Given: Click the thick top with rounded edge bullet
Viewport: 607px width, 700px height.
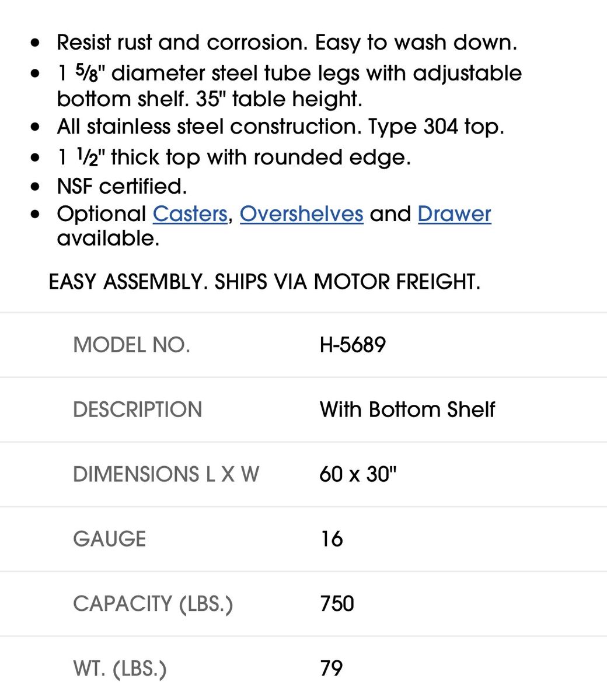Looking at the screenshot, I should pos(234,157).
